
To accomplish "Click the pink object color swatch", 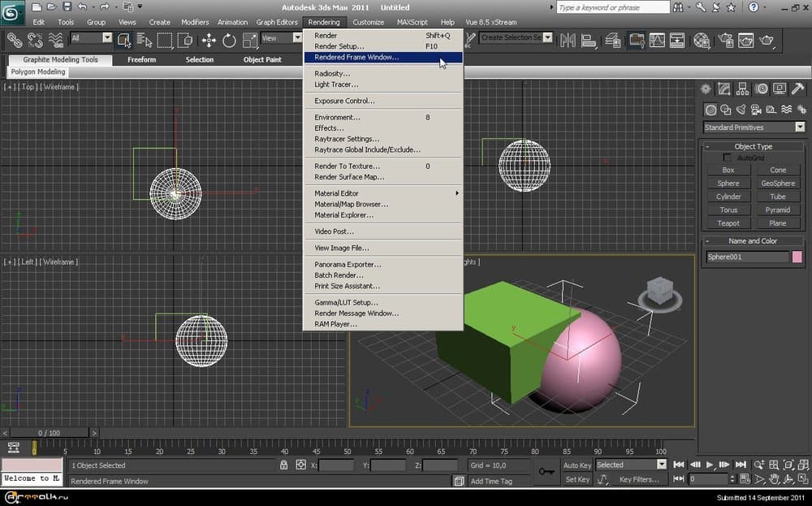I will pyautogui.click(x=797, y=257).
